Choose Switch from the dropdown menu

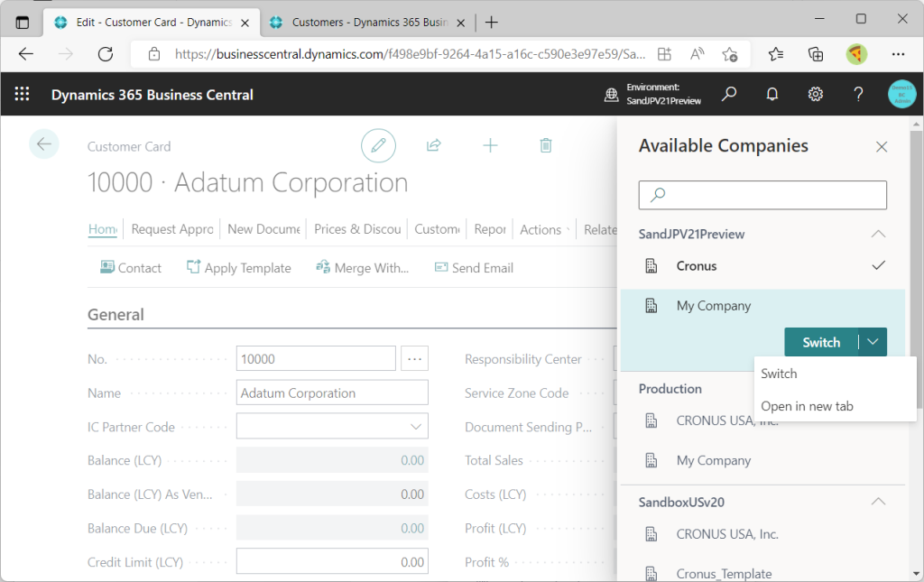pyautogui.click(x=779, y=374)
